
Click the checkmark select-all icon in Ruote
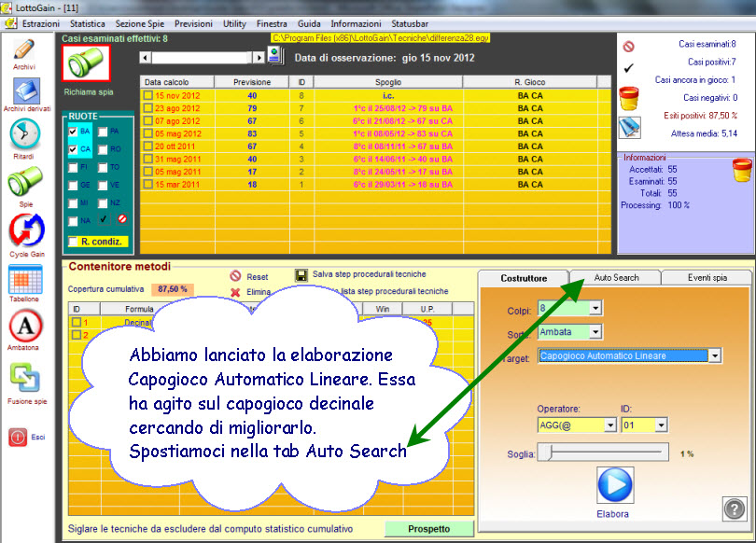(104, 219)
